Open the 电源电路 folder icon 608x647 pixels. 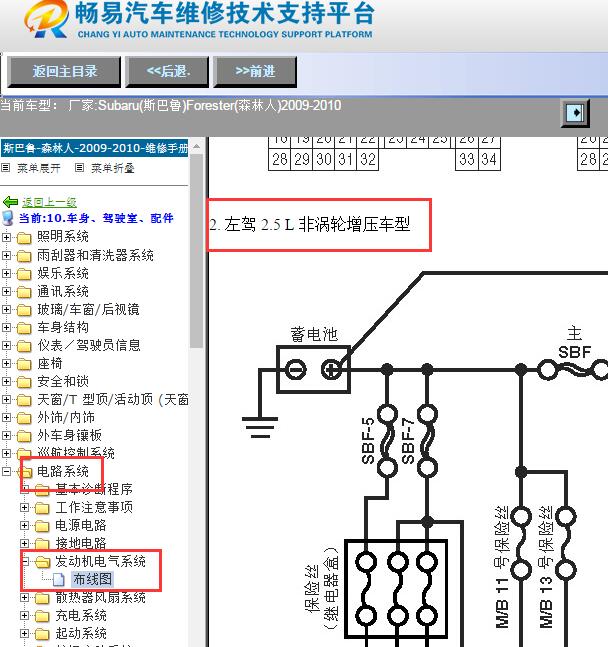pyautogui.click(x=42, y=526)
